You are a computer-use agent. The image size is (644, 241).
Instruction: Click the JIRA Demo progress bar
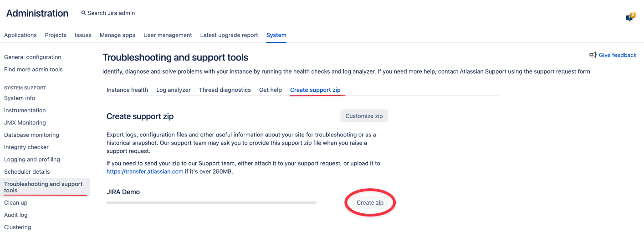211,202
